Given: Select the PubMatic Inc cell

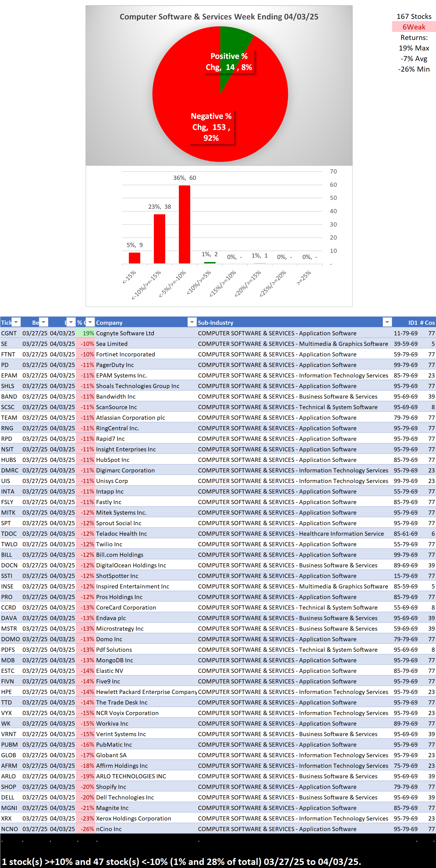Looking at the screenshot, I should tap(146, 744).
